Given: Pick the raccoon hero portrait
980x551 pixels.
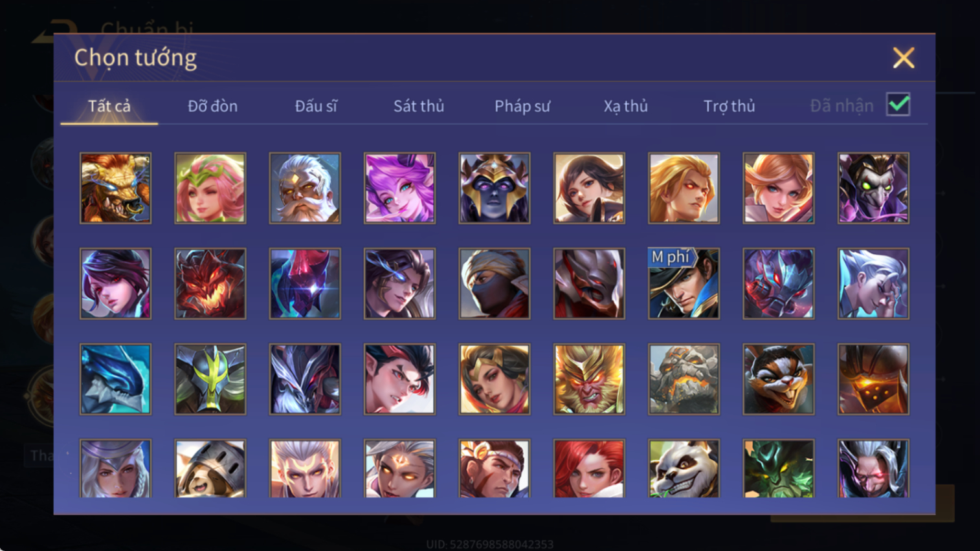Looking at the screenshot, I should click(779, 379).
